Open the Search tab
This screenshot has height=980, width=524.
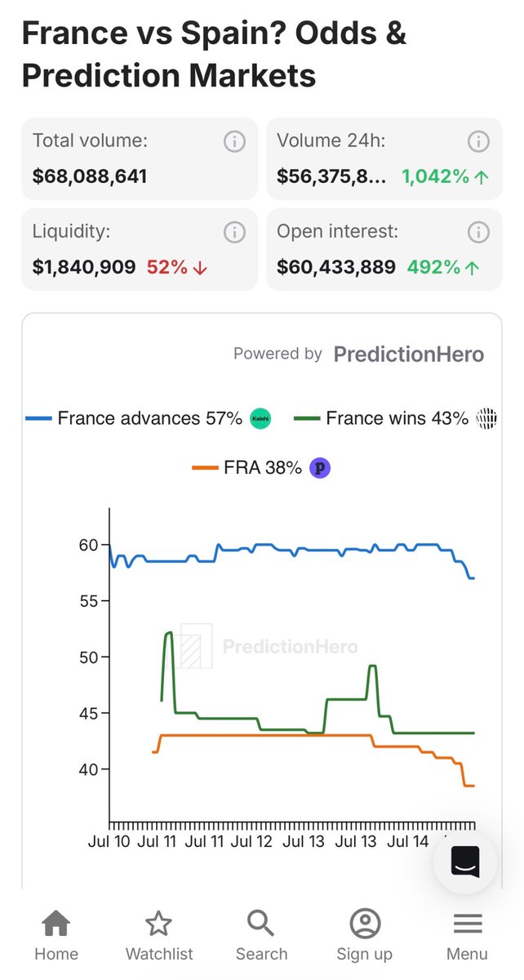click(261, 937)
